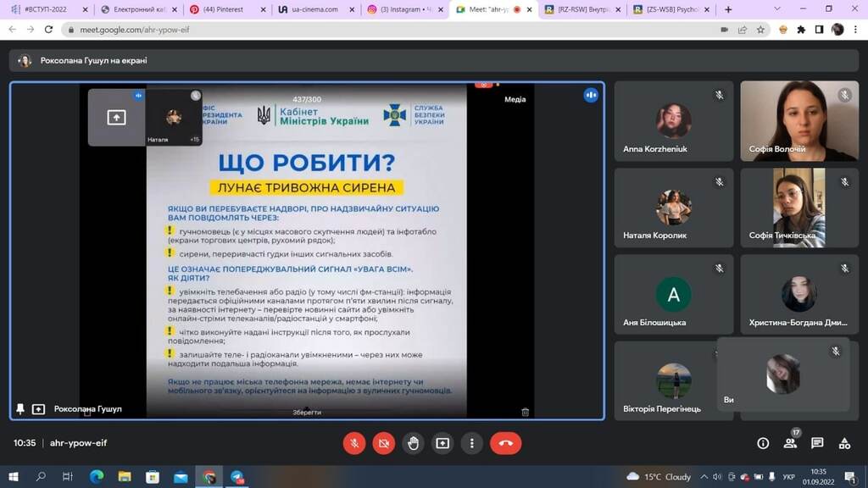Open the chat panel
This screenshot has width=868, height=488.
[817, 443]
